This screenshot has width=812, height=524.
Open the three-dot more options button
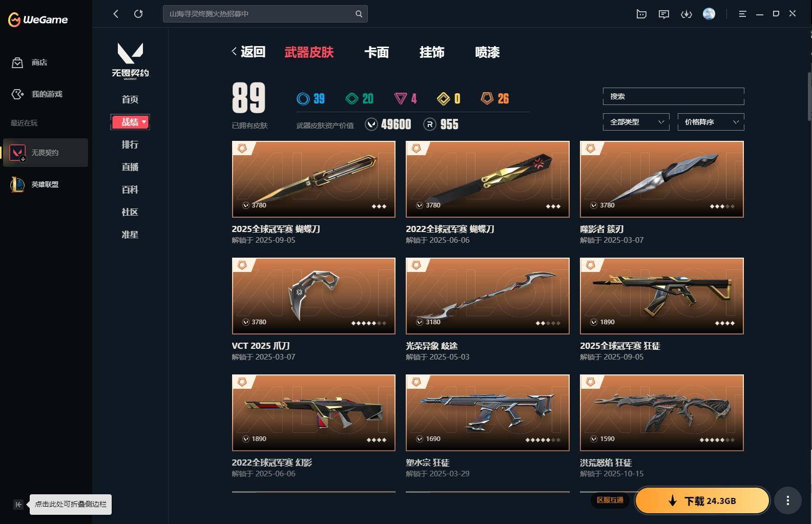[788, 500]
